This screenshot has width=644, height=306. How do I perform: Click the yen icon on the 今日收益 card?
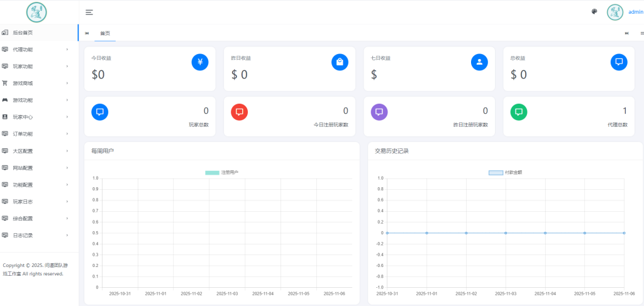(200, 62)
